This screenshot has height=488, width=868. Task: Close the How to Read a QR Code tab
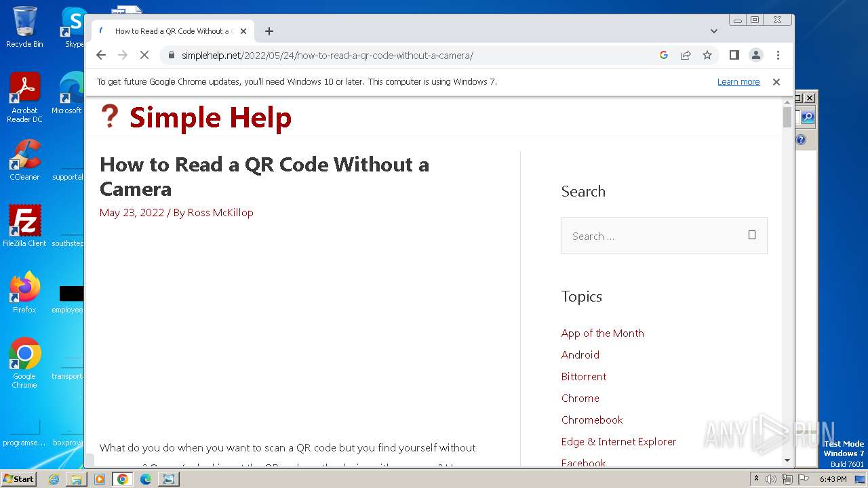tap(243, 31)
